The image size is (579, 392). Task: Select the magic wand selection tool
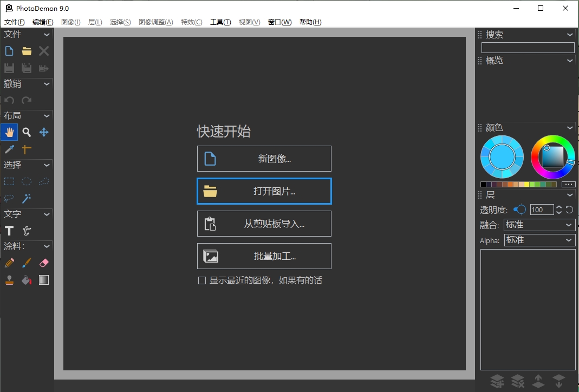pos(27,199)
